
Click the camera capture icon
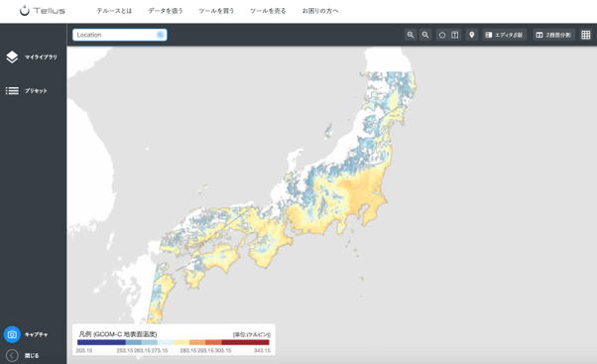12,334
